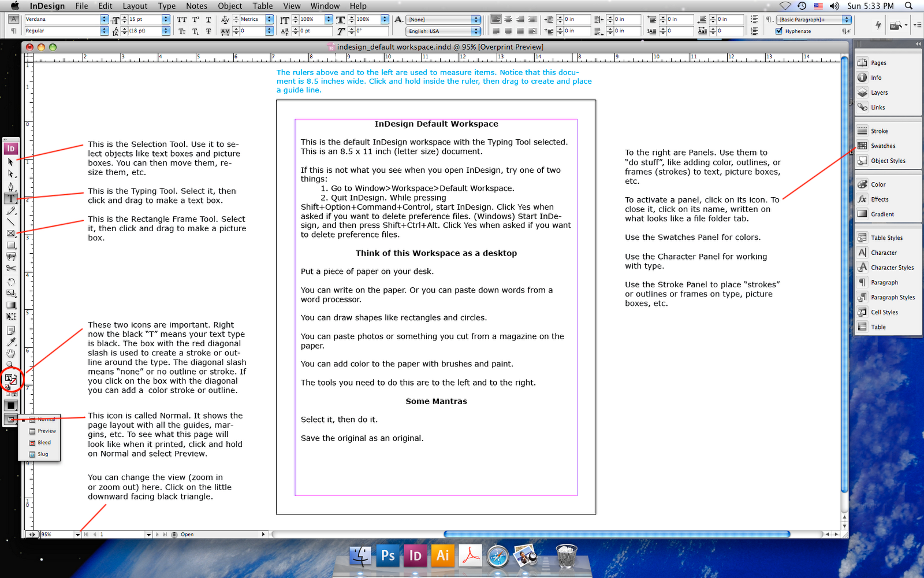Select the Pen tool

[10, 187]
